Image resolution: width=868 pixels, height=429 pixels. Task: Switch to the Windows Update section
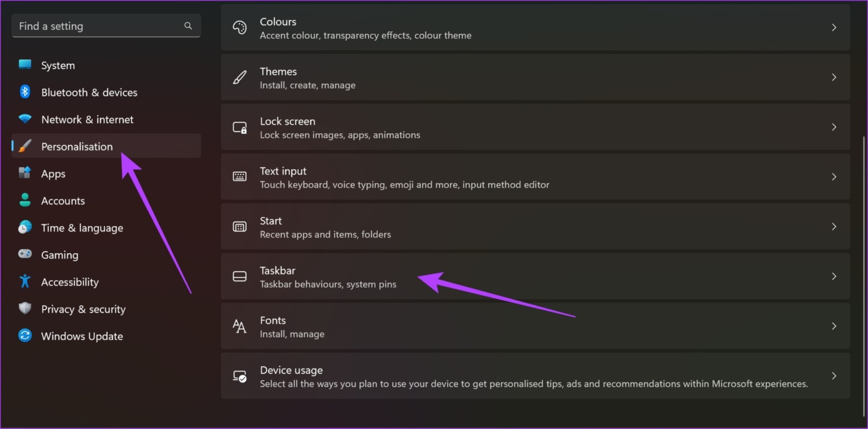(82, 336)
